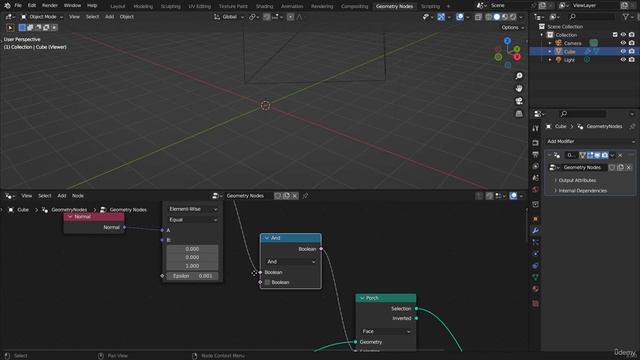Collapse the And node header
The width and height of the screenshot is (640, 360).
(267, 238)
